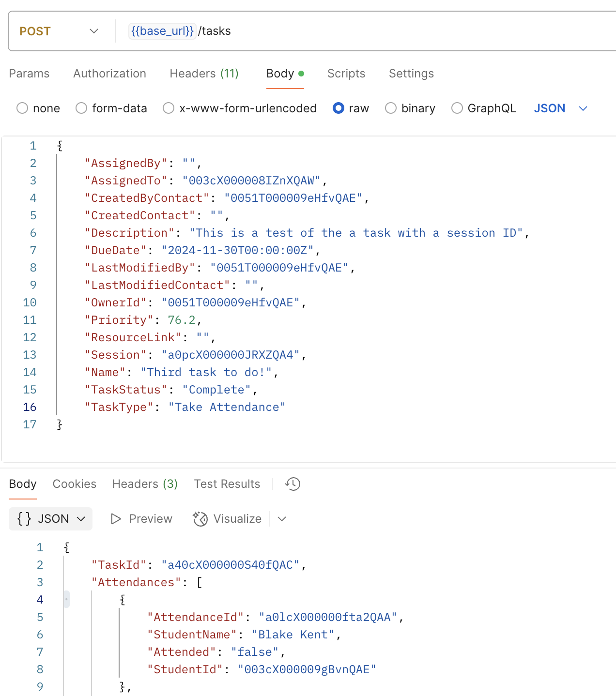Select the raw body type
This screenshot has height=696, width=616.
(x=339, y=108)
